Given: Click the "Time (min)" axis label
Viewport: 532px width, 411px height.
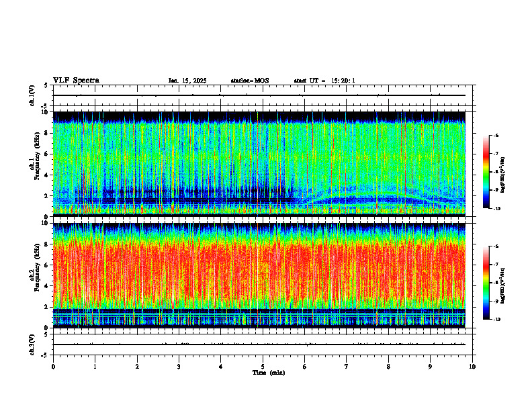Looking at the screenshot, I should click(269, 373).
